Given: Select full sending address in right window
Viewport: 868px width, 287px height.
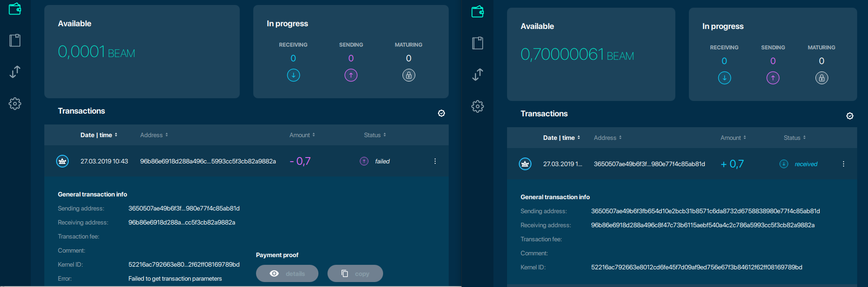Looking at the screenshot, I should (x=706, y=211).
